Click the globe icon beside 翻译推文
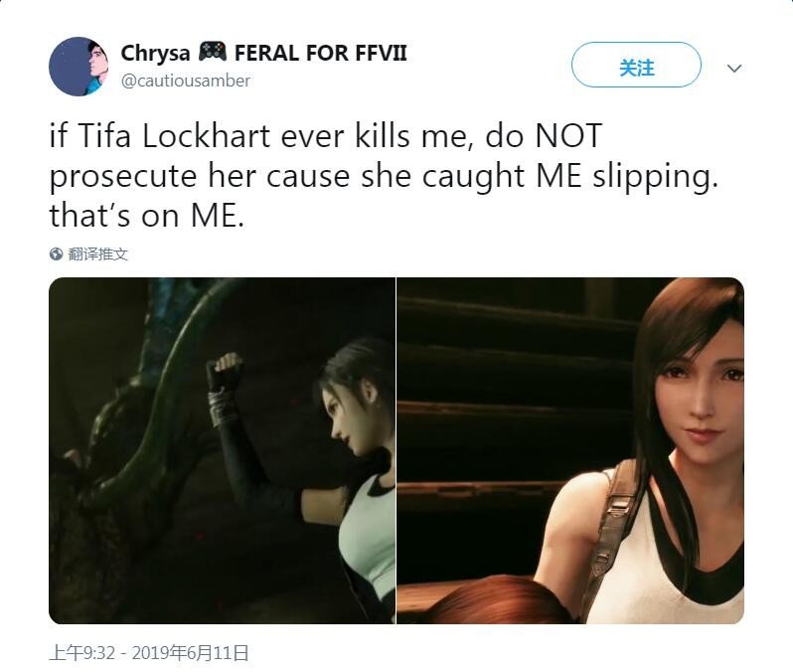Screen dimensions: 793x672 tap(56, 254)
